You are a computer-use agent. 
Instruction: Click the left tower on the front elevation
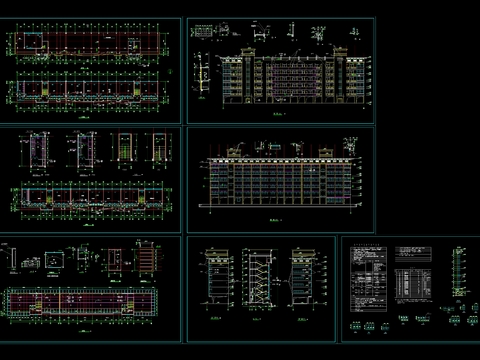pos(247,75)
